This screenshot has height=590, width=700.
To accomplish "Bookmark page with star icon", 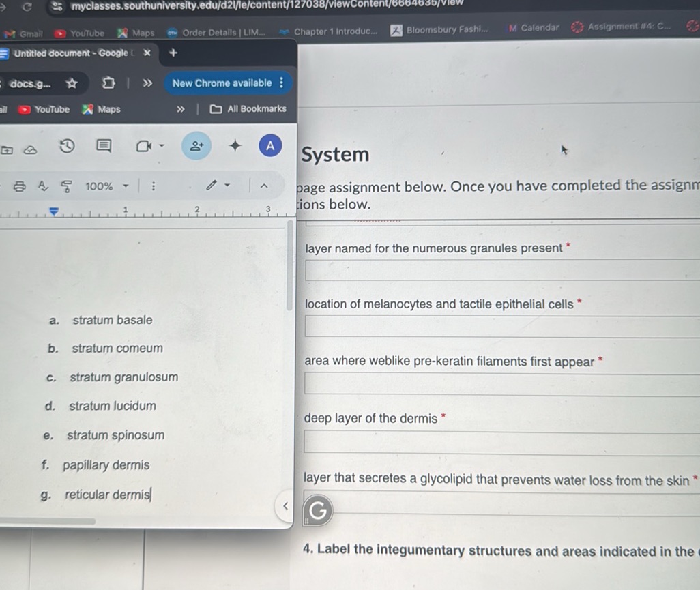I will click(x=71, y=84).
